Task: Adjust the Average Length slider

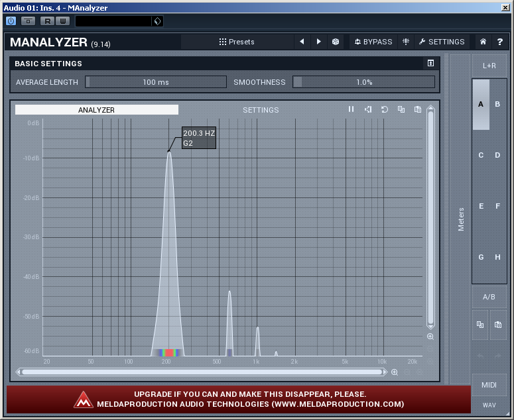Action: click(x=156, y=82)
